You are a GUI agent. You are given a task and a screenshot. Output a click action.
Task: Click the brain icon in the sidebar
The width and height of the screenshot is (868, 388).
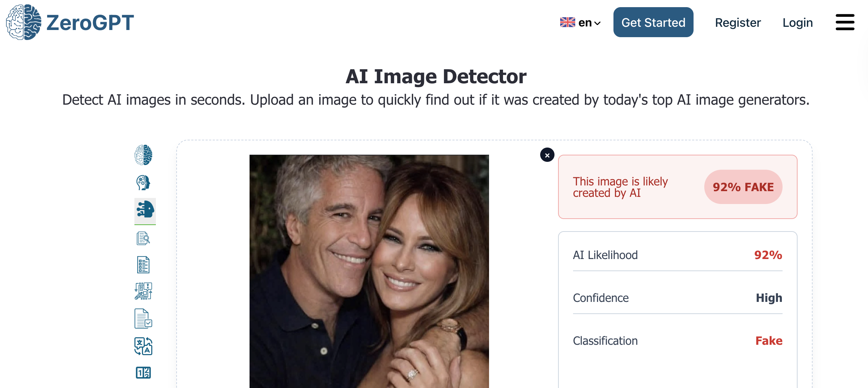143,155
